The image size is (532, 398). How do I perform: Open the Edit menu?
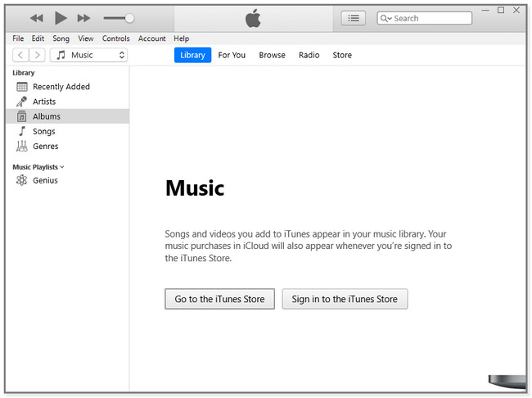38,38
